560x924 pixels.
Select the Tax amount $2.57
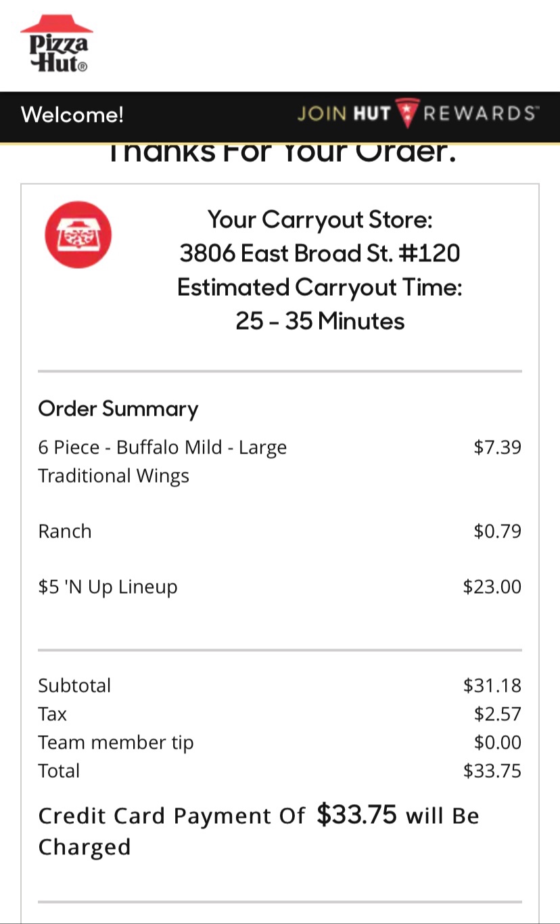497,713
